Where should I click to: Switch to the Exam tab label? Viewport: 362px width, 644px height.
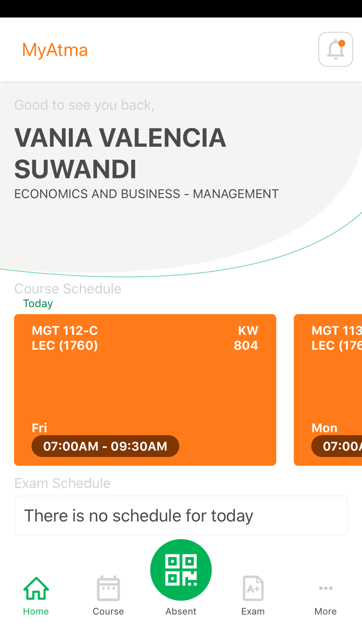pos(253,611)
